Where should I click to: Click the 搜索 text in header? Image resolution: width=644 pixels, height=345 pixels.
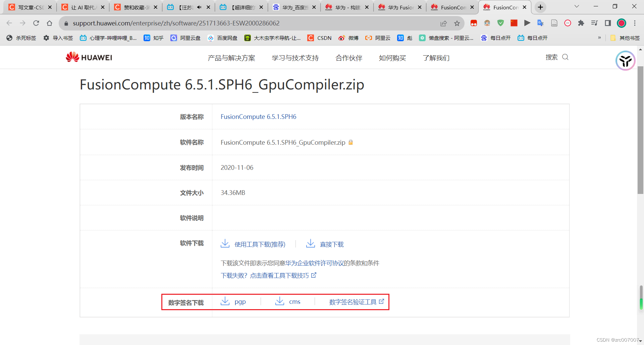(x=551, y=57)
